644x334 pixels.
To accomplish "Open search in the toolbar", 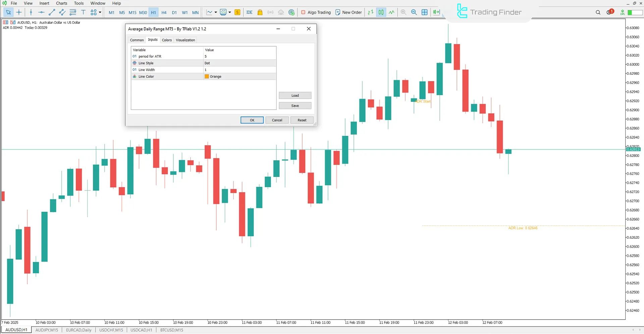I will click(x=598, y=12).
